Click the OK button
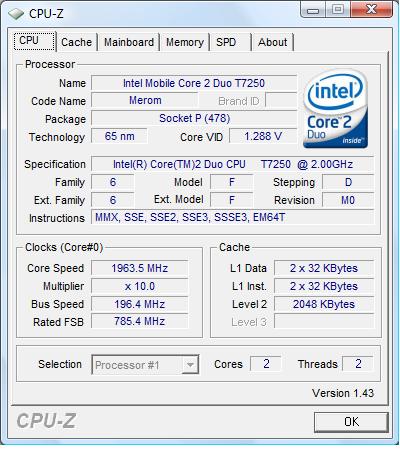This screenshot has width=400, height=452. tap(351, 422)
